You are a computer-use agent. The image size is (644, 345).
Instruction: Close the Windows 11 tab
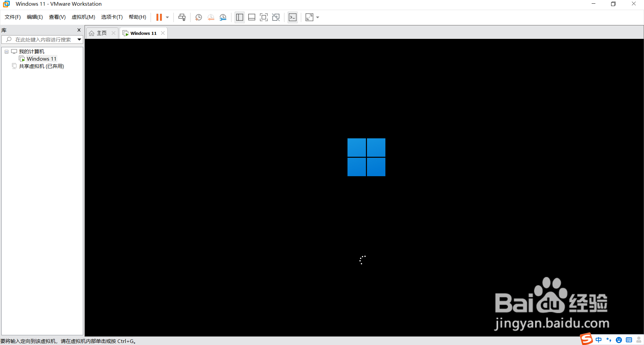pyautogui.click(x=163, y=33)
